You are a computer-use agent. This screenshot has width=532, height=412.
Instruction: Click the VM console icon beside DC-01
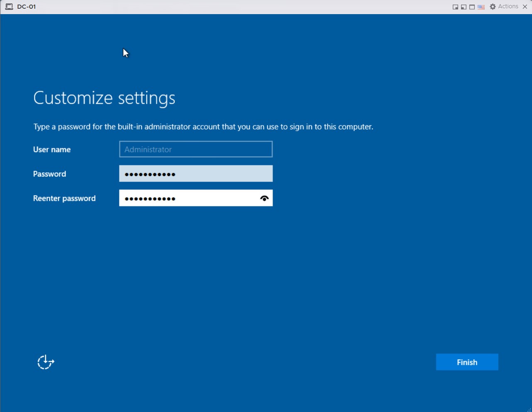pos(9,7)
